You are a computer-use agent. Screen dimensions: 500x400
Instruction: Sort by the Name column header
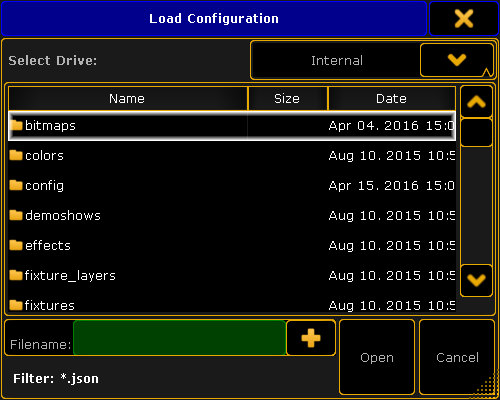128,99
